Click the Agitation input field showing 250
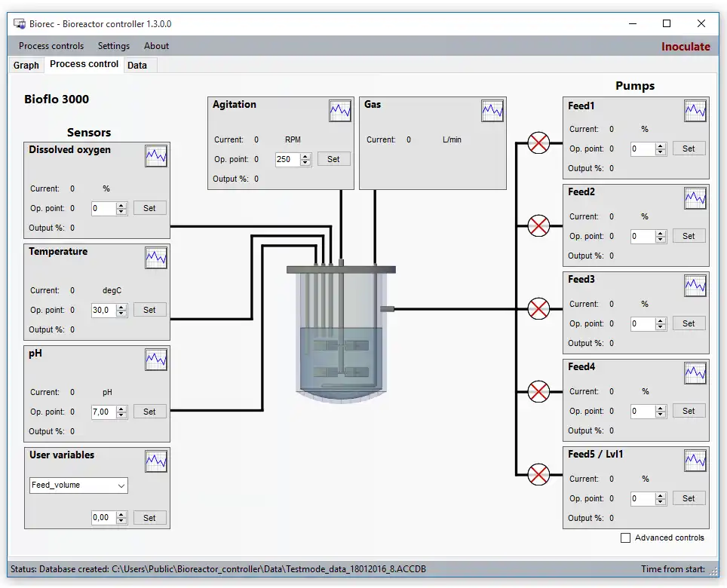Screen dimensions: 727x588 pyautogui.click(x=288, y=159)
